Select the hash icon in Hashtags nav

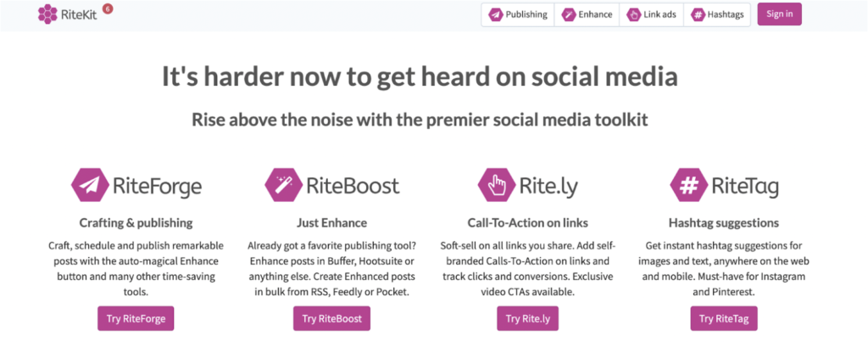coord(698,15)
